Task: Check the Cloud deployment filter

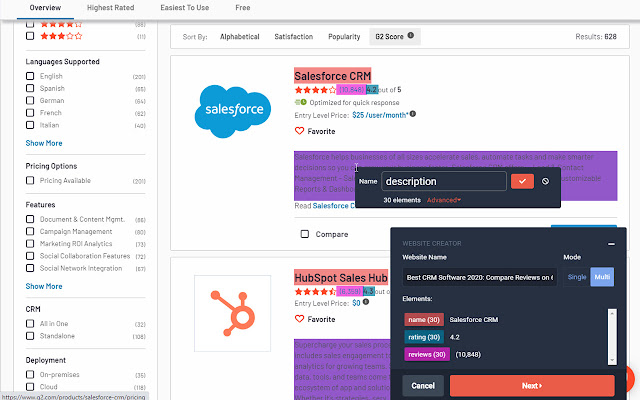Action: pos(30,387)
